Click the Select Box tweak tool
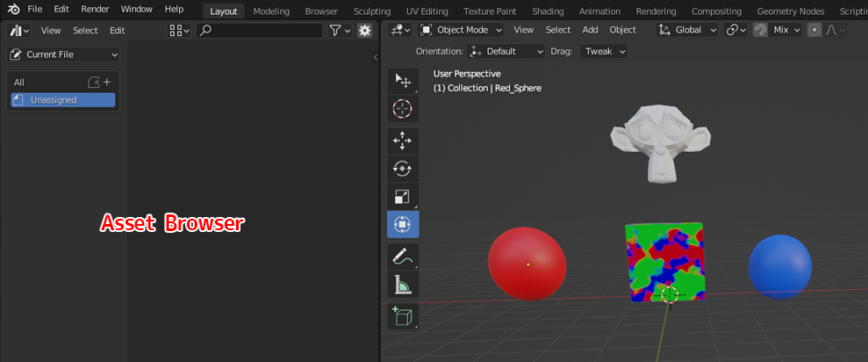868x362 pixels. click(x=403, y=81)
